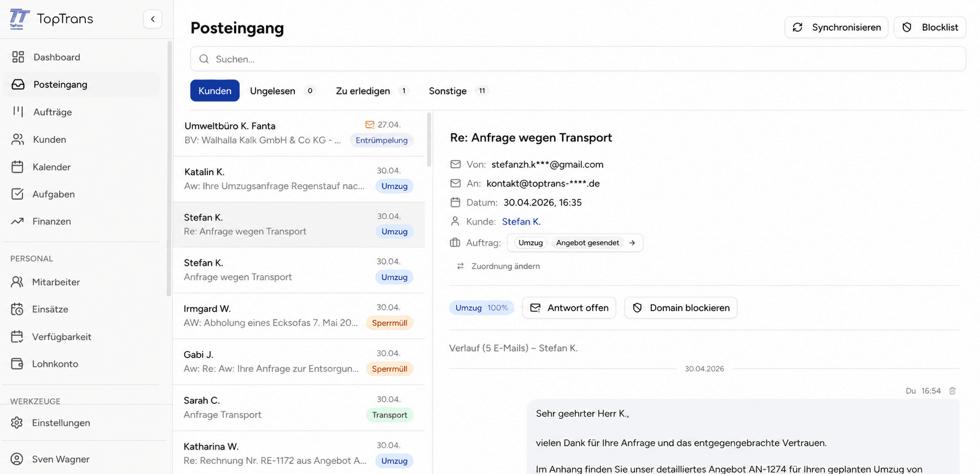980x474 pixels.
Task: Click sender address stefanzh.k***@gmail.com
Action: pos(547,164)
